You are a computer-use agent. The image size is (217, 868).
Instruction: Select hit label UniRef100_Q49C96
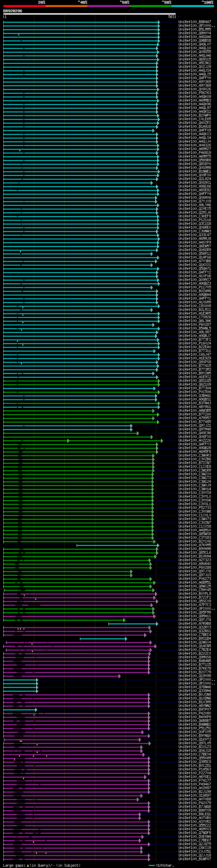pyautogui.click(x=195, y=433)
